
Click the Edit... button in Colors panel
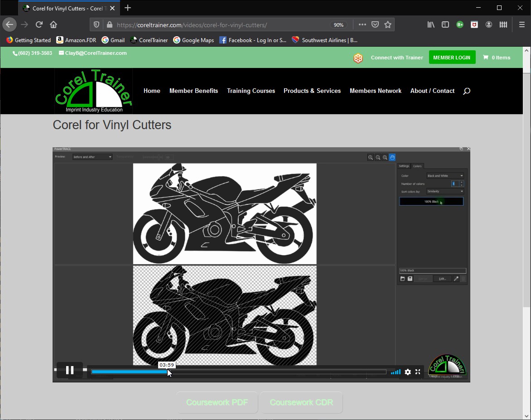[442, 279]
